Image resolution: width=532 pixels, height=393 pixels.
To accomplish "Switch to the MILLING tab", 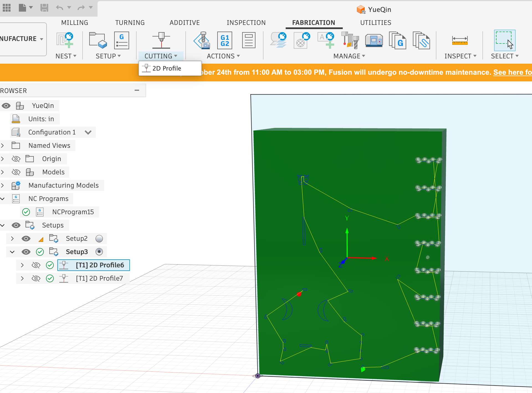I will click(x=75, y=23).
